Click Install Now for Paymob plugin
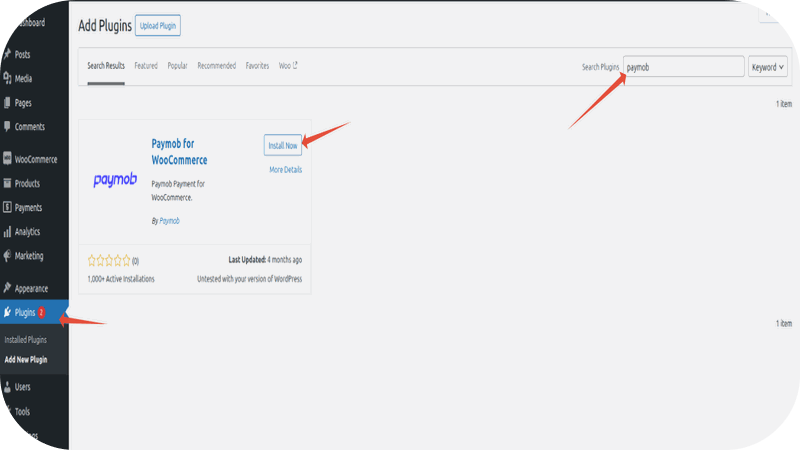 283,146
